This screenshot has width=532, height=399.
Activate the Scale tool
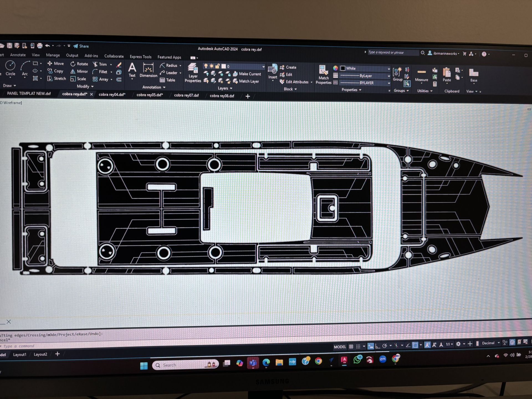point(78,79)
